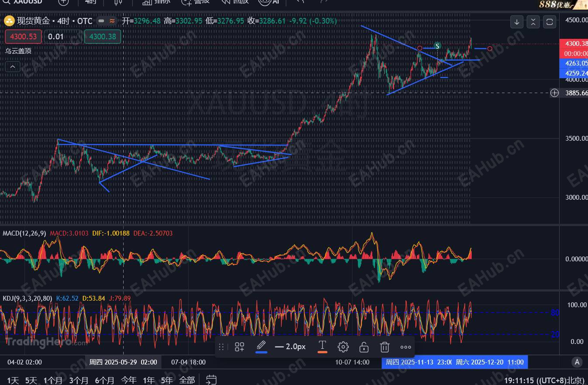Click the 07-04 18:00 time axis label
Viewport: 588px width, 385px height.
[188, 362]
